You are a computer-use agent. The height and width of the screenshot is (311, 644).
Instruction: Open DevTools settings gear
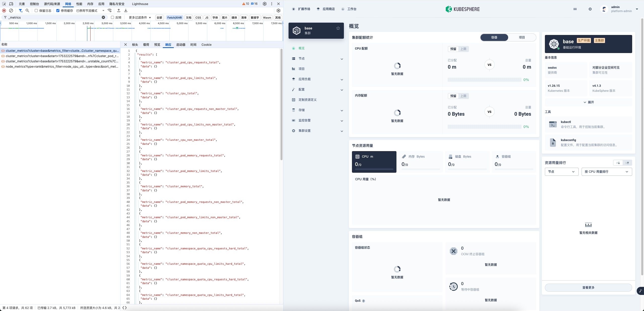pos(265,4)
